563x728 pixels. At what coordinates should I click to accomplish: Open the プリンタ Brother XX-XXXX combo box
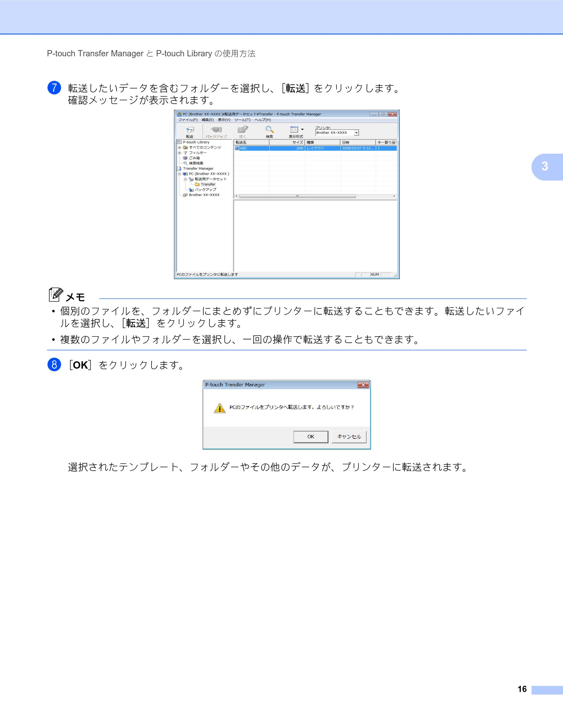pos(337,133)
